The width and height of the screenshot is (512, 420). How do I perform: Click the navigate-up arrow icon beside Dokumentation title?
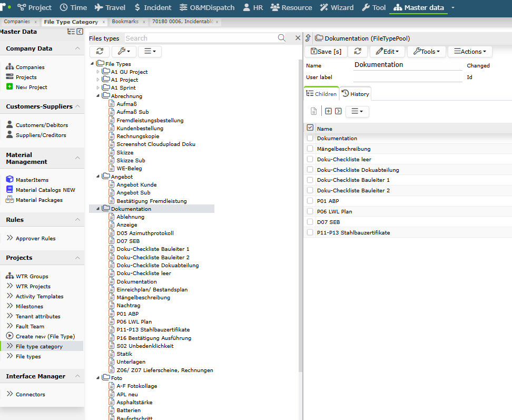308,38
